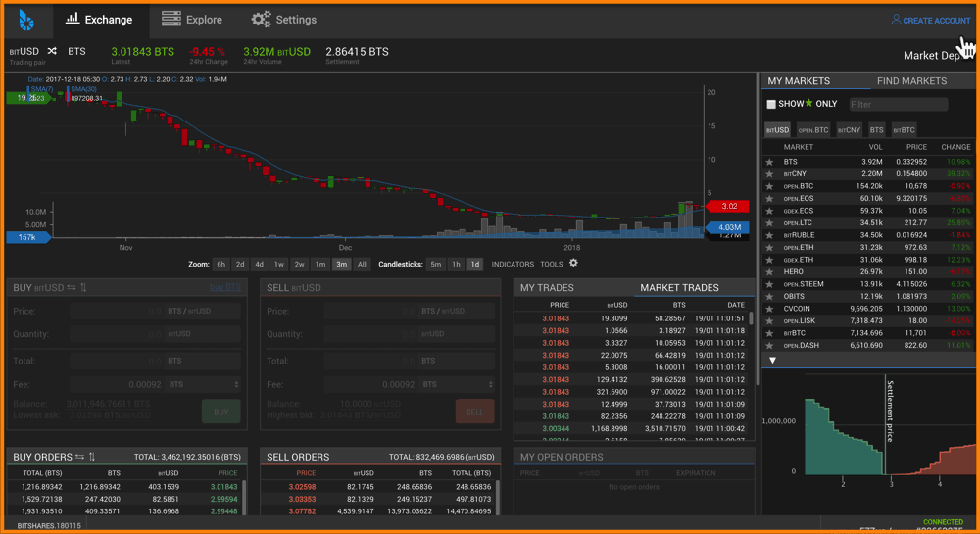Open chart INDICATORS menu

[513, 265]
